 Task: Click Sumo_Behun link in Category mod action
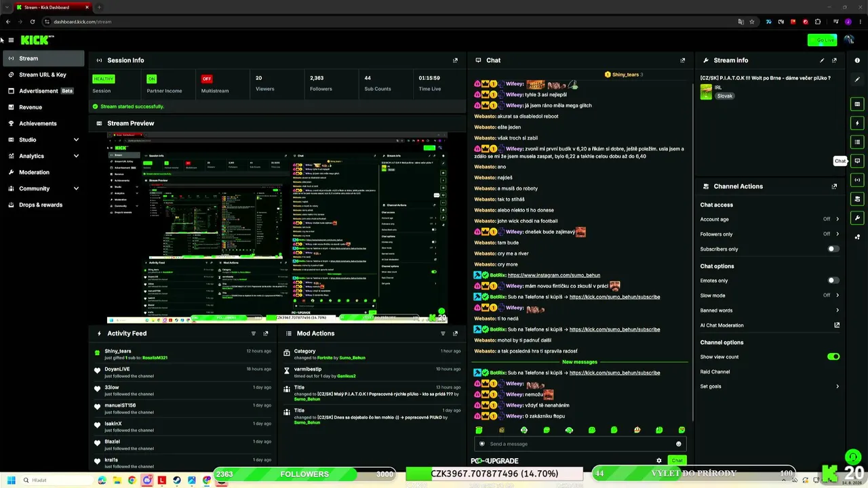click(353, 358)
